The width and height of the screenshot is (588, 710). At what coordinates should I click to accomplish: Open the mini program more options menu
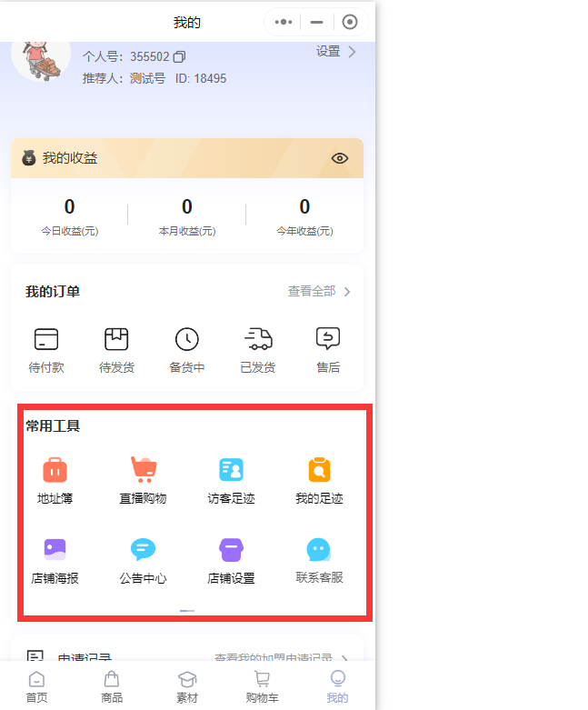(x=284, y=22)
